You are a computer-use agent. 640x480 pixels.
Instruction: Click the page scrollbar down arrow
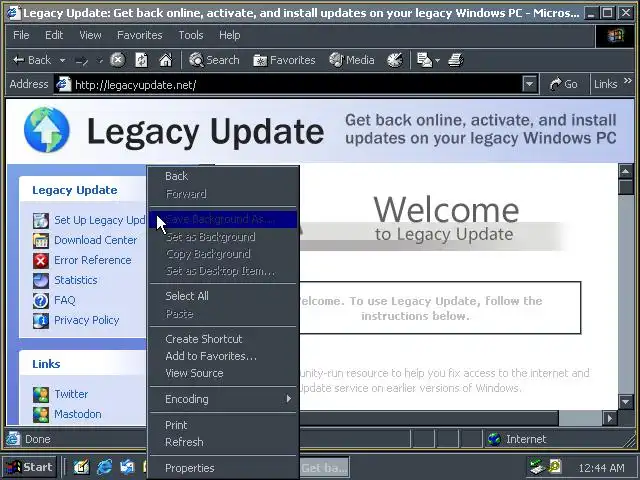coord(625,402)
